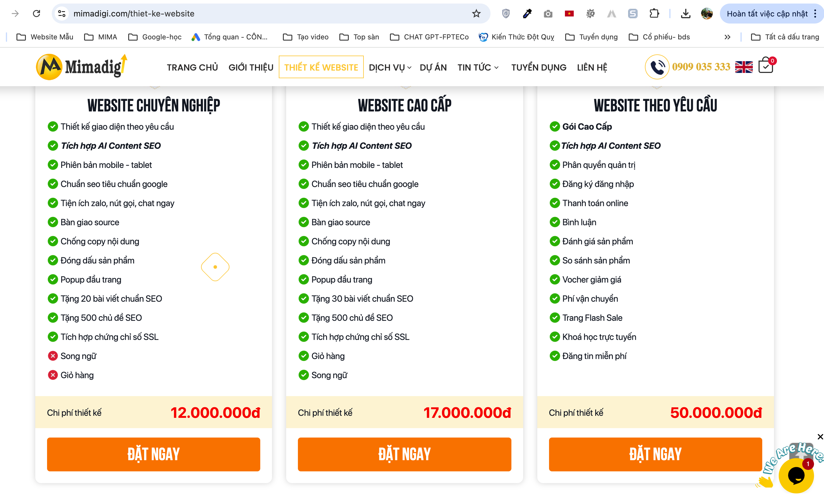Screen dimensions: 824x504
Task: Open the color picker extension icon
Action: point(527,14)
